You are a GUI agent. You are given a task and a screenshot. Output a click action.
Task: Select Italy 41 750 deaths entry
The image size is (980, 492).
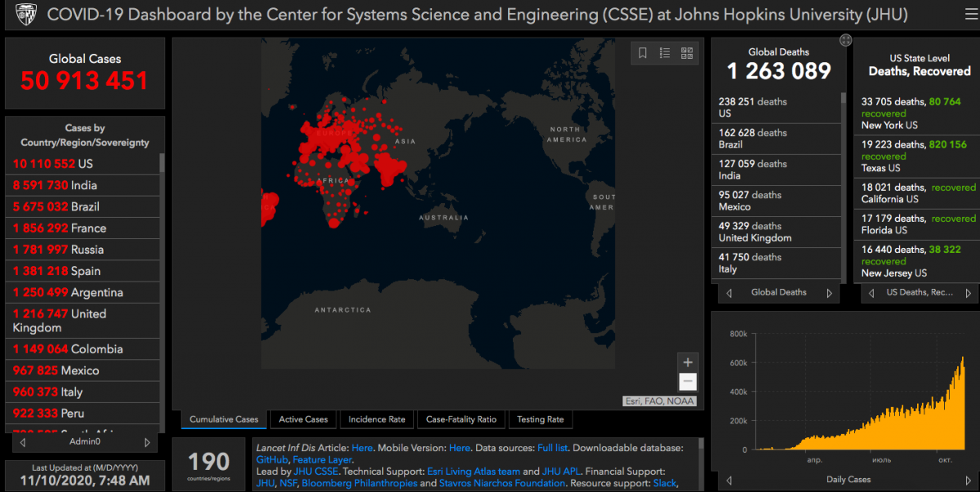pos(776,263)
